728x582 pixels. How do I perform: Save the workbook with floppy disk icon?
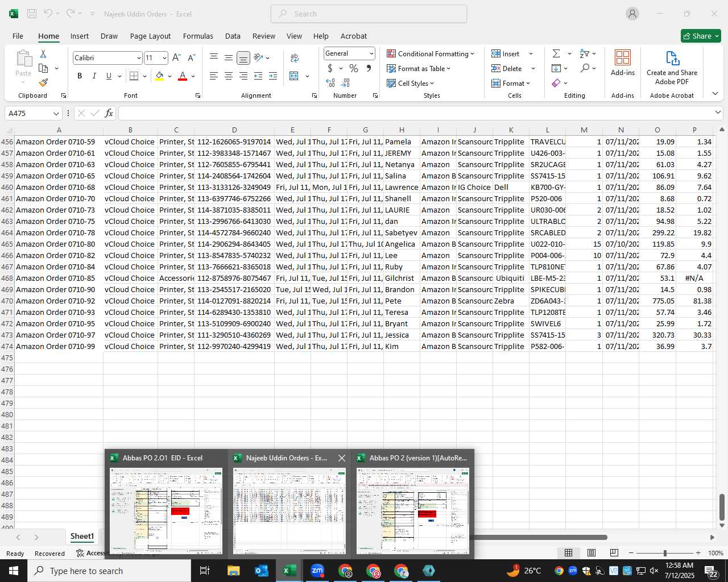coord(32,14)
